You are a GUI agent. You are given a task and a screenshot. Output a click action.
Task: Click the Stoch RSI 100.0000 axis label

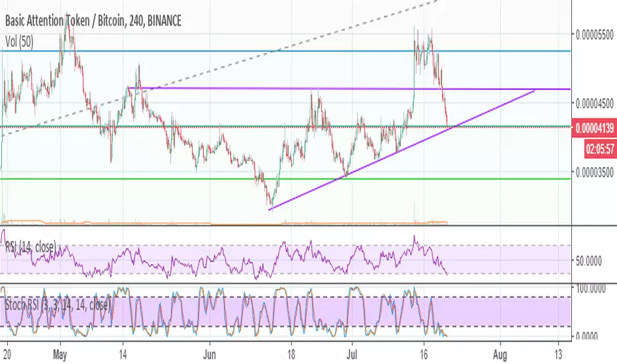591,289
